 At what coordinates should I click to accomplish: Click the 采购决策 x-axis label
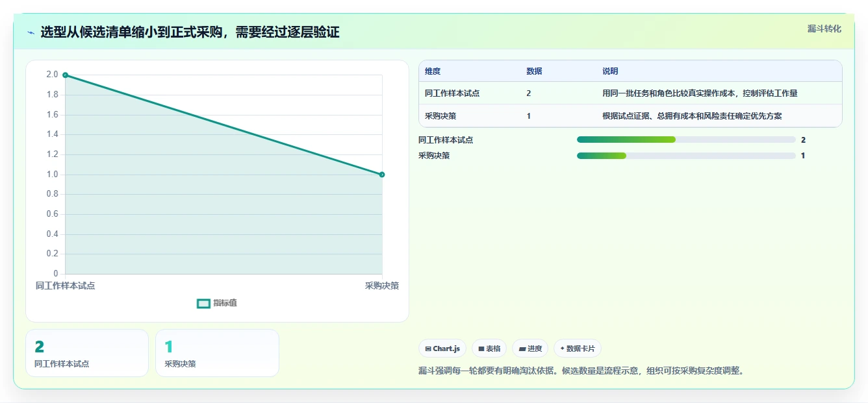click(382, 286)
